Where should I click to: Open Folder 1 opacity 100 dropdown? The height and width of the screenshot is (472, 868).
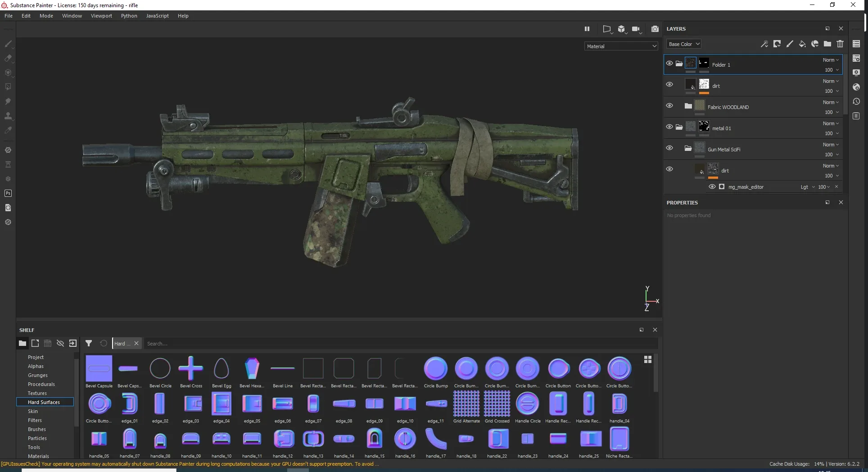tap(832, 70)
